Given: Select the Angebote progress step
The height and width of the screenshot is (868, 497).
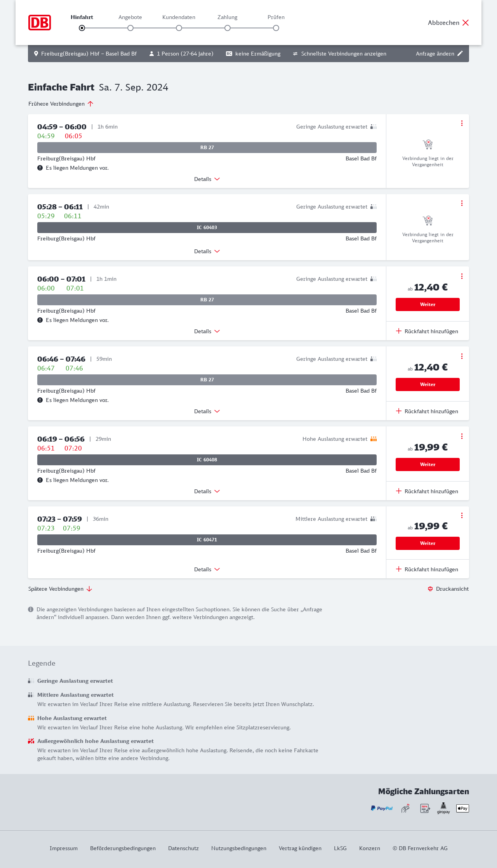Looking at the screenshot, I should coord(130,28).
